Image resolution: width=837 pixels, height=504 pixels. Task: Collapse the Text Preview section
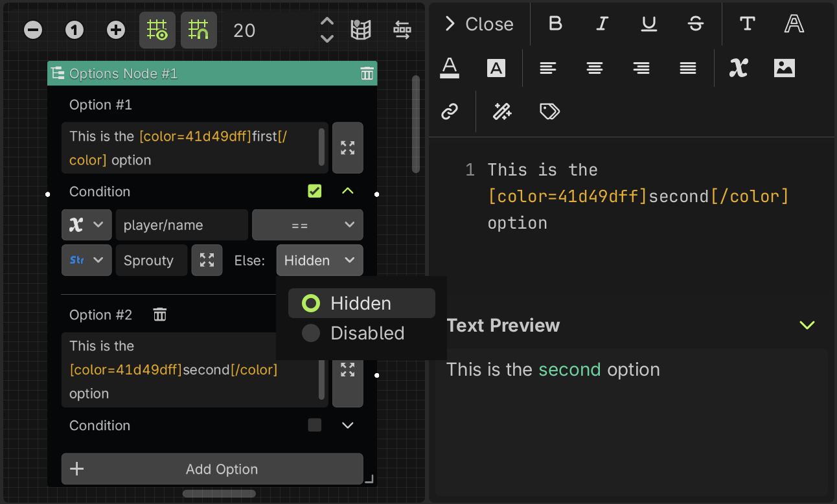pyautogui.click(x=807, y=325)
